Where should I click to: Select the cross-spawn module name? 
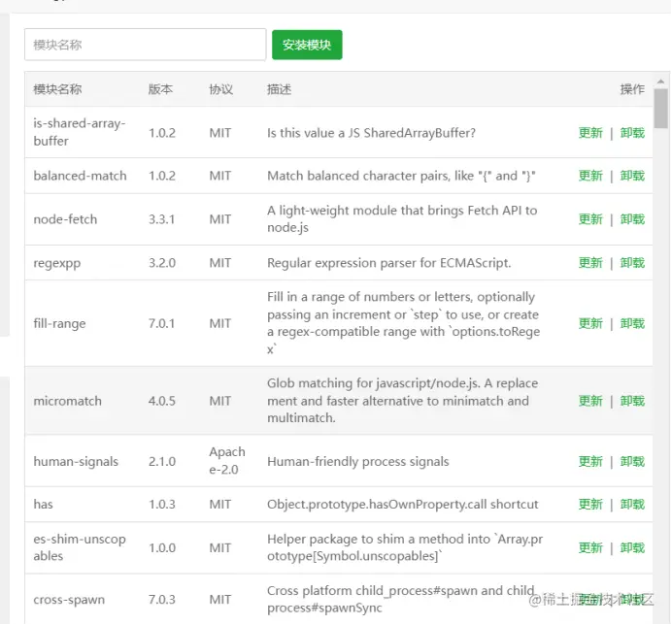pos(69,600)
